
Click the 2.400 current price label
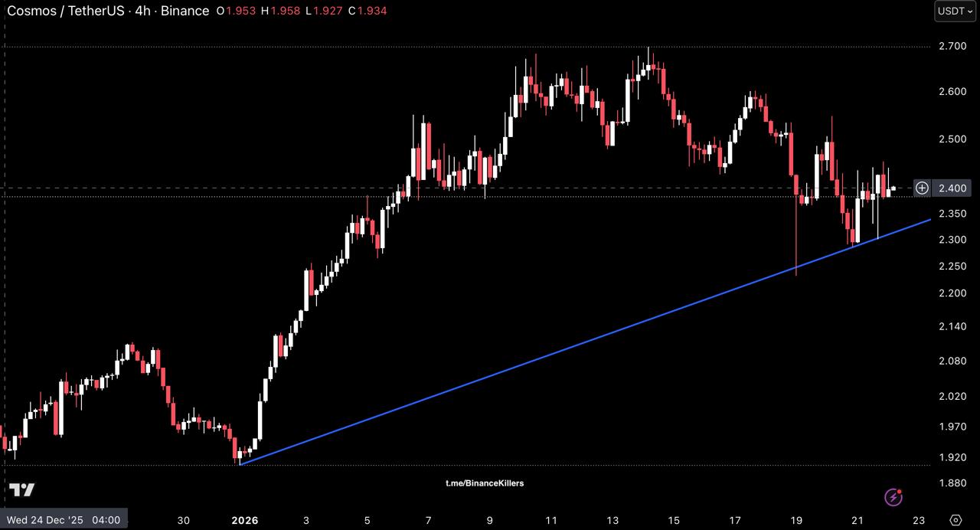point(952,188)
